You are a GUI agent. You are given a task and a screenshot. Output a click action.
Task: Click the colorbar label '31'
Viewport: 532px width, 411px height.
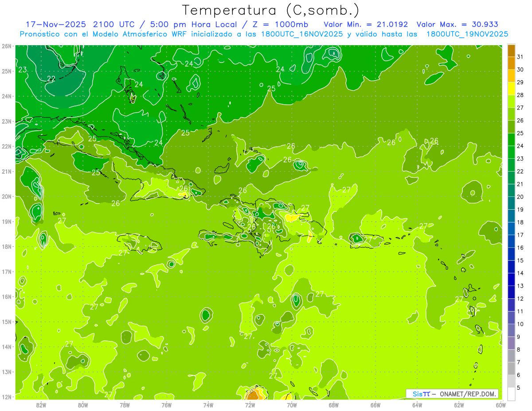[520, 57]
